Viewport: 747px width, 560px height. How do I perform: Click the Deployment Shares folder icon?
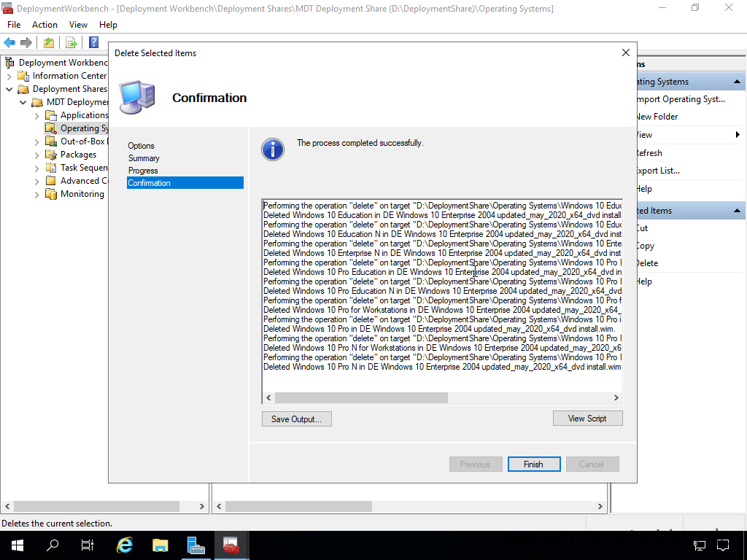click(23, 89)
